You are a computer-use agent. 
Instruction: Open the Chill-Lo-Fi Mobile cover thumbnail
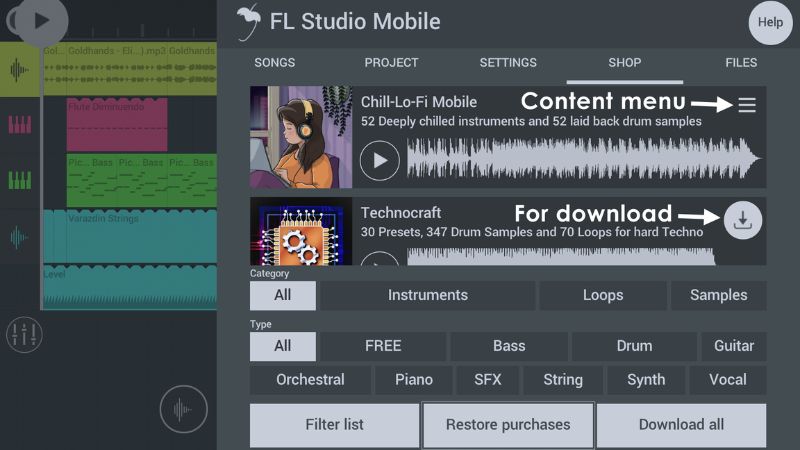click(301, 137)
